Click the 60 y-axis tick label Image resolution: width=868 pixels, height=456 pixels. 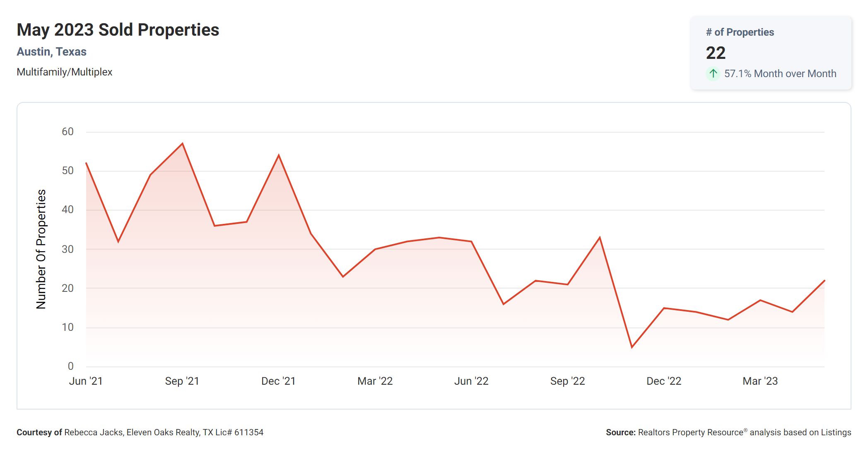pos(68,132)
